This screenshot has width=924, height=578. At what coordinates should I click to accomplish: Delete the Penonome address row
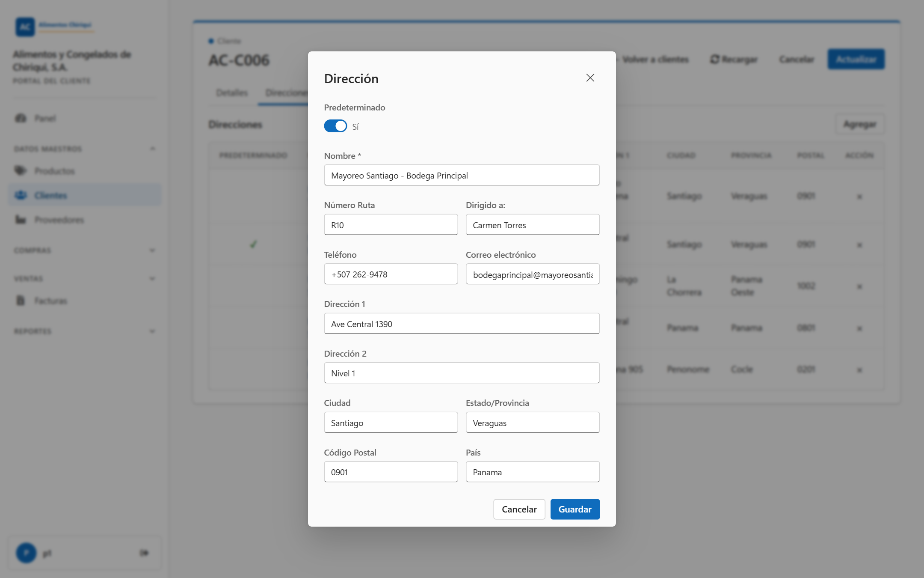click(859, 369)
